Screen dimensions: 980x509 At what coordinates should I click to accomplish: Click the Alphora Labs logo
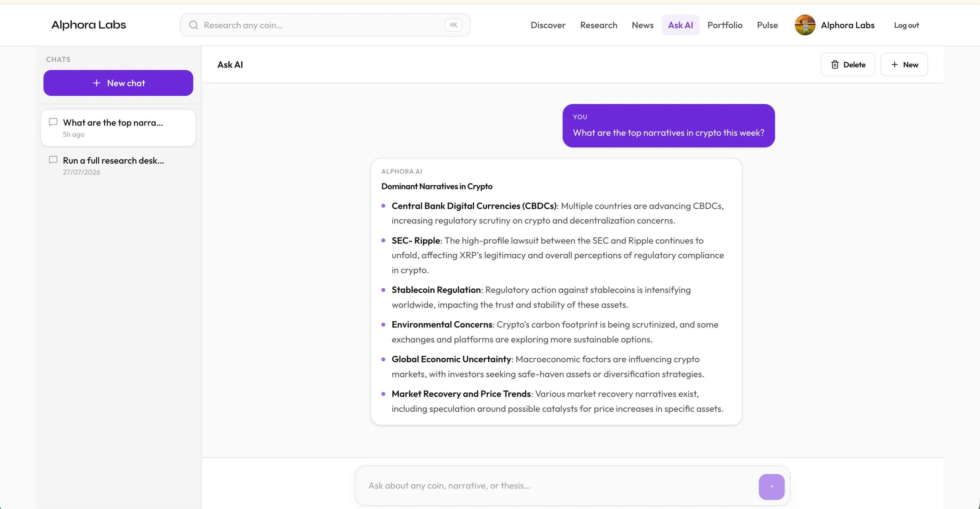click(89, 25)
